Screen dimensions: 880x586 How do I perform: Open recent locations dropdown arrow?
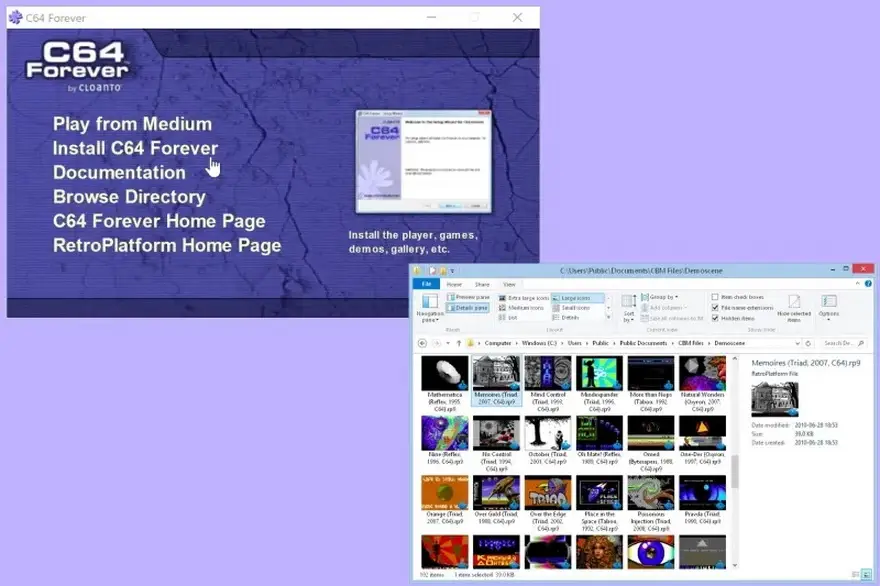click(x=448, y=343)
